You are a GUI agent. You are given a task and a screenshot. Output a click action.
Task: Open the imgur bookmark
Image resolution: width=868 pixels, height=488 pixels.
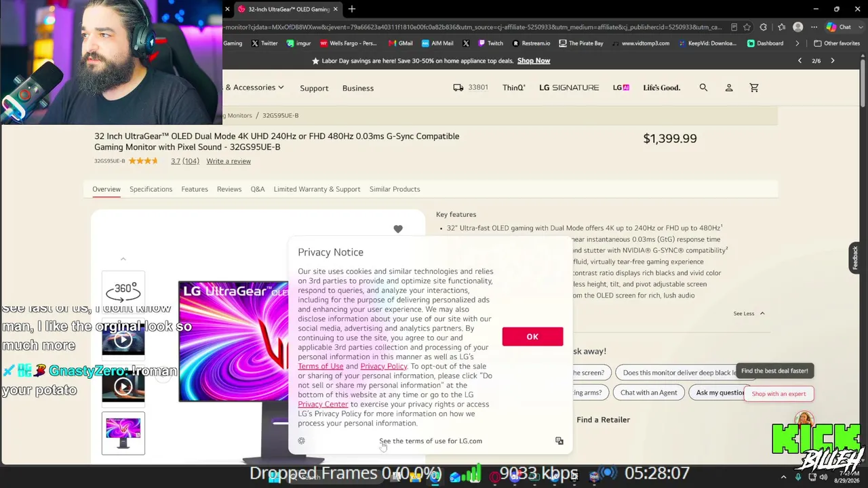[298, 43]
